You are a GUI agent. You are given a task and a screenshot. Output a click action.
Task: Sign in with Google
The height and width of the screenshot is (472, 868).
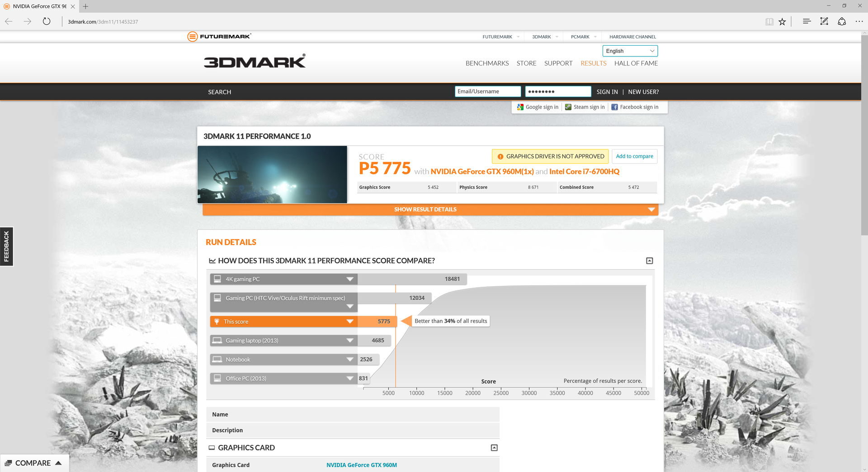pos(538,107)
